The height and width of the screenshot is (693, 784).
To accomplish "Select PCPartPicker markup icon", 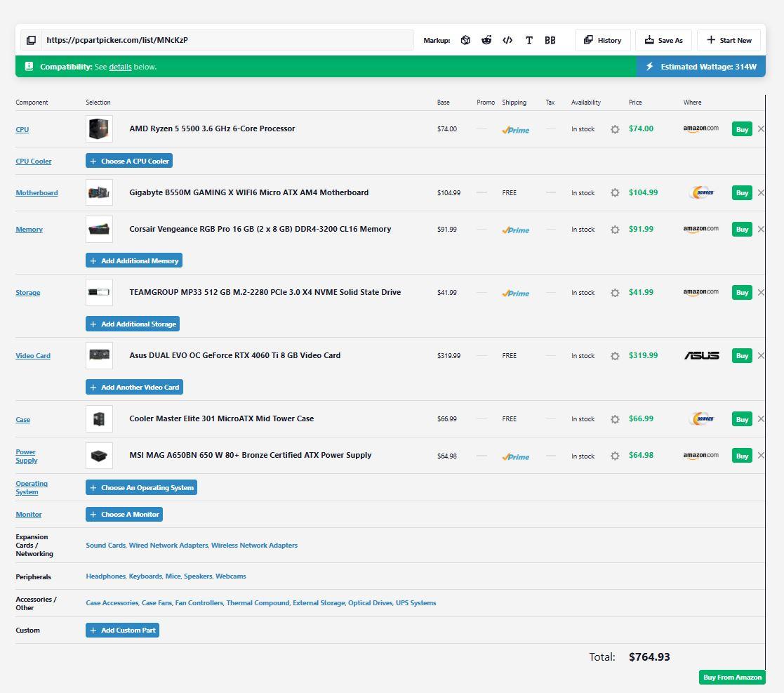I will click(x=465, y=40).
